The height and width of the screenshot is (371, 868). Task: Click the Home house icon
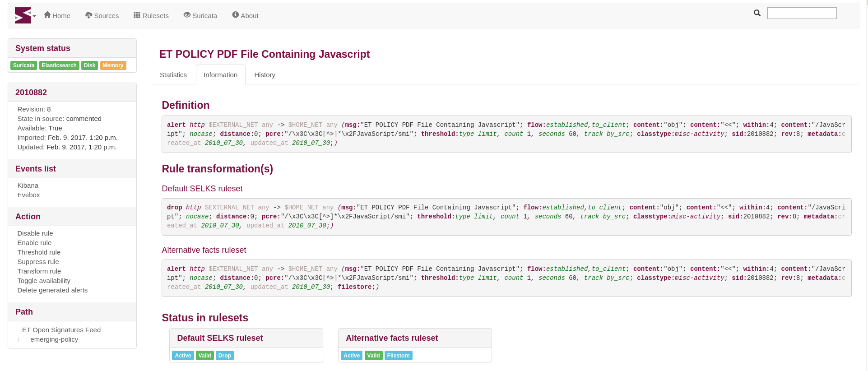(x=47, y=15)
